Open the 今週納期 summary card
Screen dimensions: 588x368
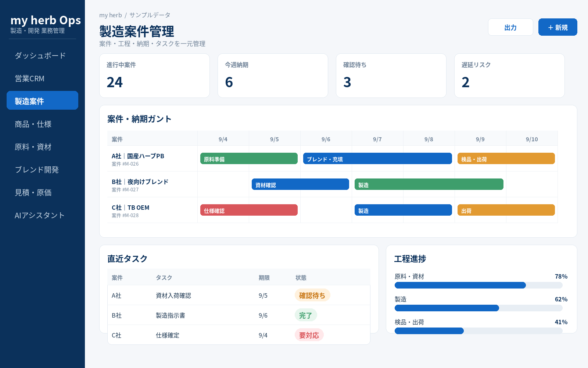pyautogui.click(x=273, y=76)
